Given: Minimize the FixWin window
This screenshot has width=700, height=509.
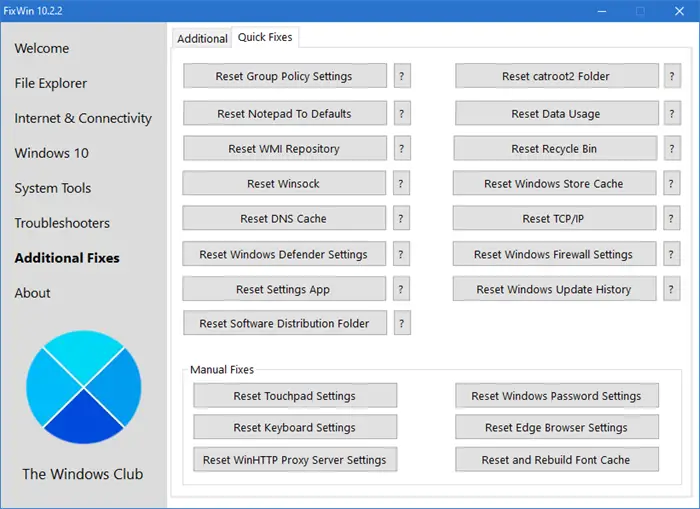Looking at the screenshot, I should point(602,11).
